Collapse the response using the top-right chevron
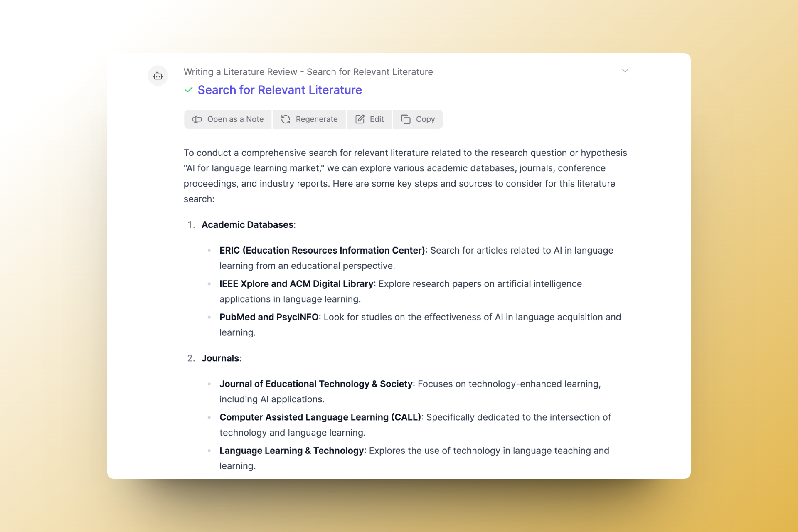This screenshot has height=532, width=798. [x=625, y=71]
